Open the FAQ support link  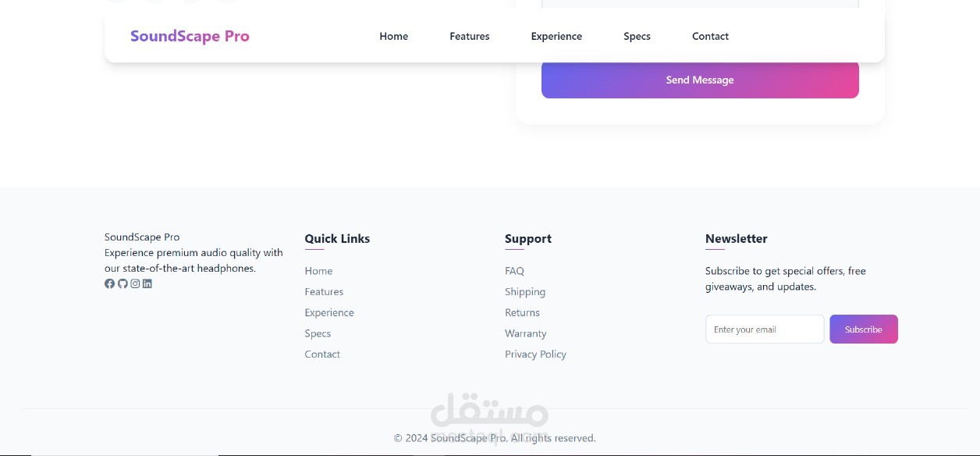514,271
